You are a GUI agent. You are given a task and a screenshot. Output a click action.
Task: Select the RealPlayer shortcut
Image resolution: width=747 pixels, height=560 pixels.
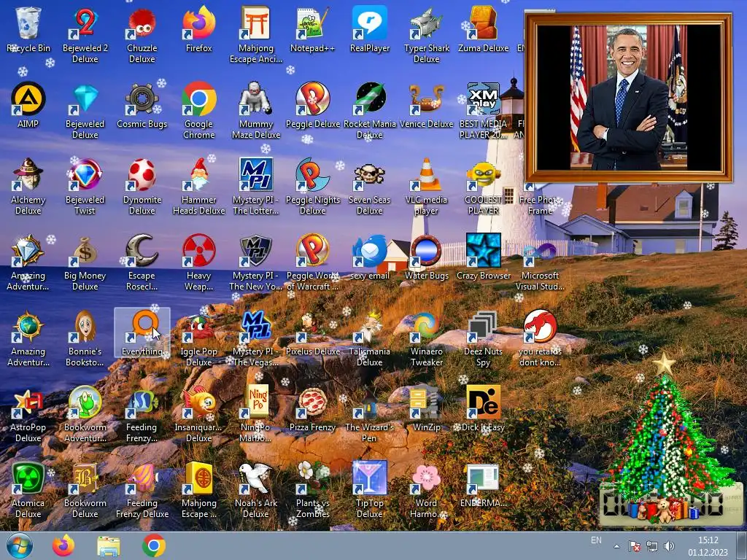click(370, 23)
